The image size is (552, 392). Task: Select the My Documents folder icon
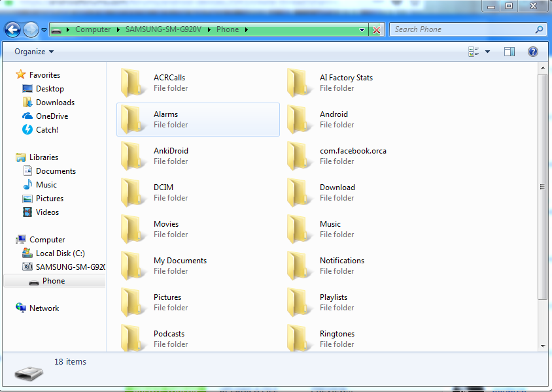pyautogui.click(x=132, y=266)
